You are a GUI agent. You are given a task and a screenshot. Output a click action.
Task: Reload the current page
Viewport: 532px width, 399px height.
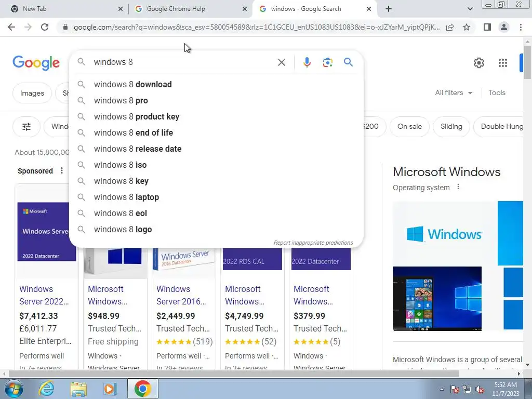click(x=45, y=27)
